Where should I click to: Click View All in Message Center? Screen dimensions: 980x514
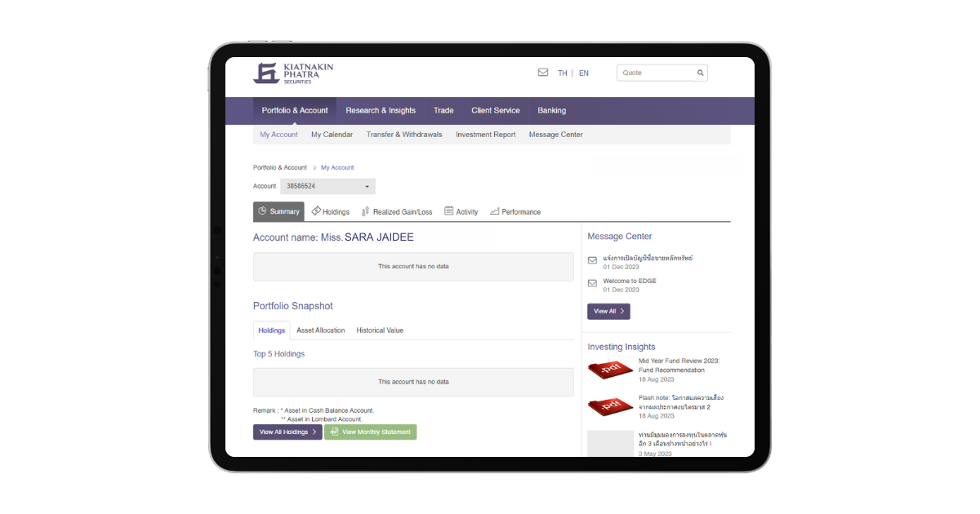[608, 312]
